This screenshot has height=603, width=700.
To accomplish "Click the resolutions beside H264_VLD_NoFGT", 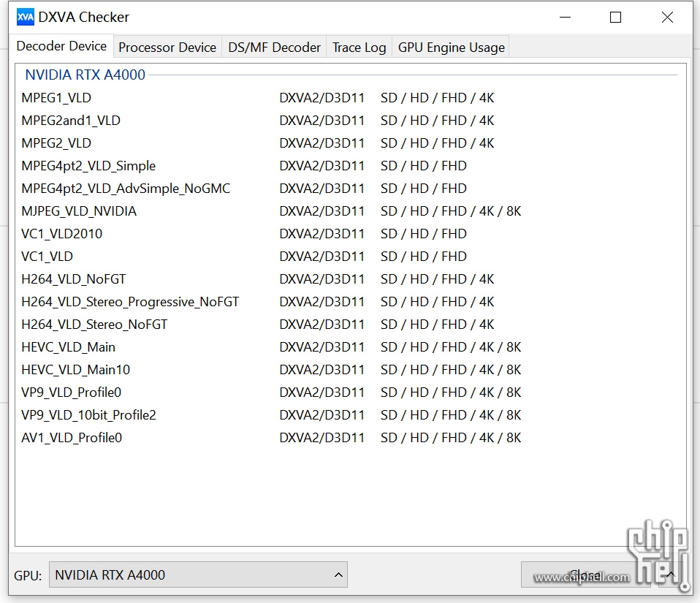I will point(438,279).
